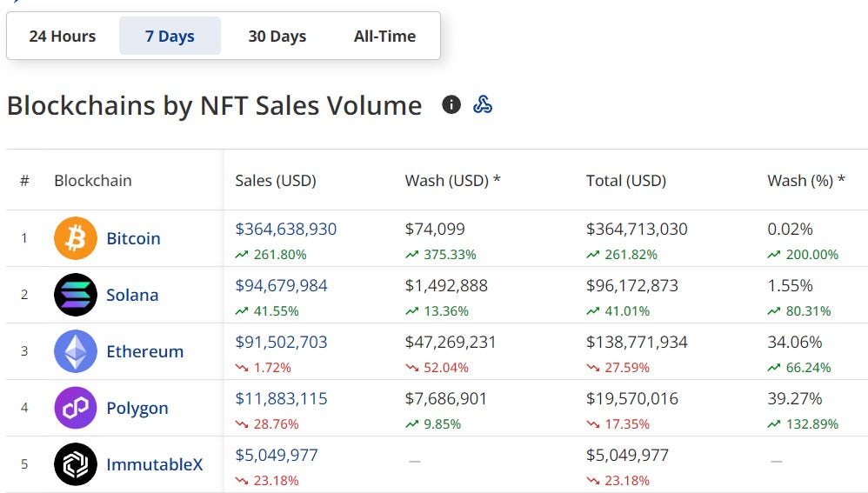The image size is (868, 493).
Task: Click Ethereum sales value $91,502,703
Action: 281,342
